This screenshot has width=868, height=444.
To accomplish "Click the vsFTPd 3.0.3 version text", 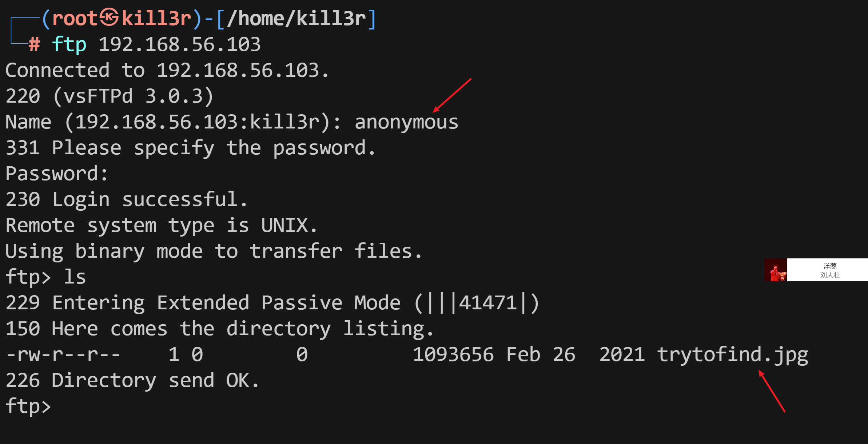I will pyautogui.click(x=133, y=96).
